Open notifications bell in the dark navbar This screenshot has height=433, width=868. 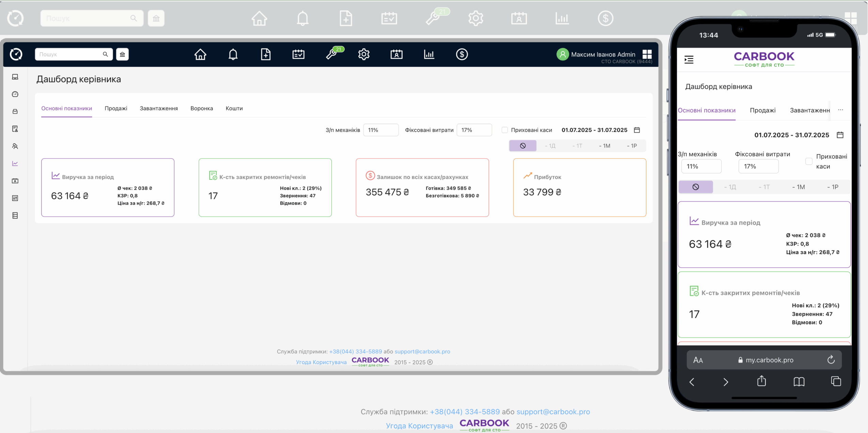click(233, 54)
